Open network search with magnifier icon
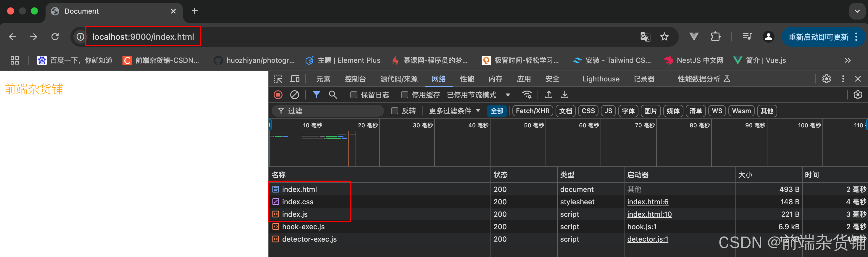Screen dimensions: 868x257 (x=333, y=95)
